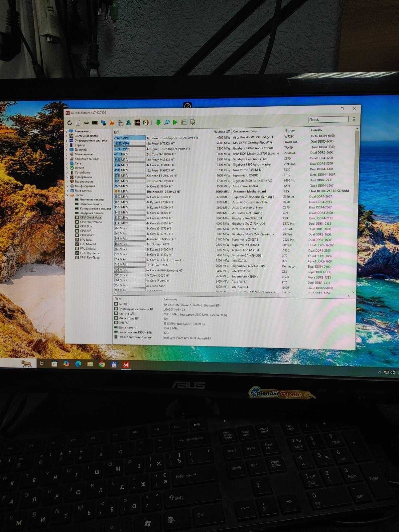Select the FP64 Ray-Trace test
Screen dimensions: 399x532
(x=90, y=258)
